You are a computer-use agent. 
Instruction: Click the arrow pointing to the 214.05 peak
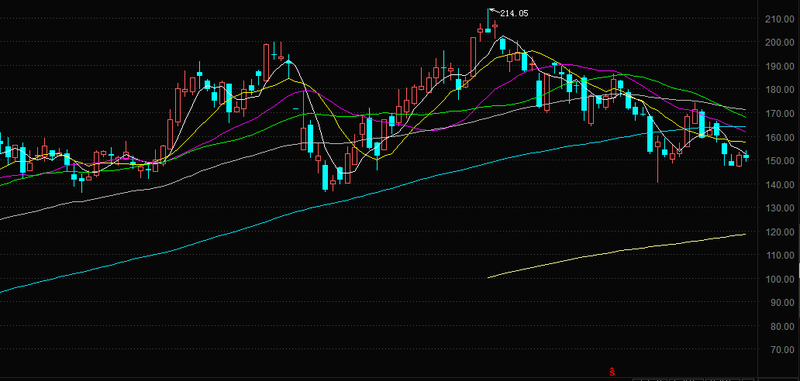coord(493,10)
